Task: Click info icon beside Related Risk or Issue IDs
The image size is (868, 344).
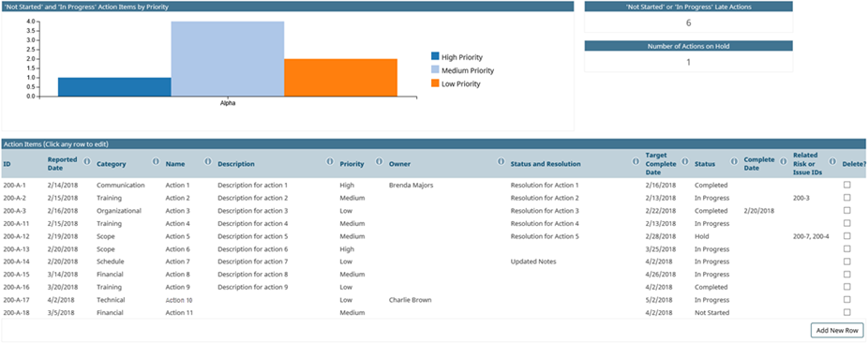Action: (x=832, y=161)
